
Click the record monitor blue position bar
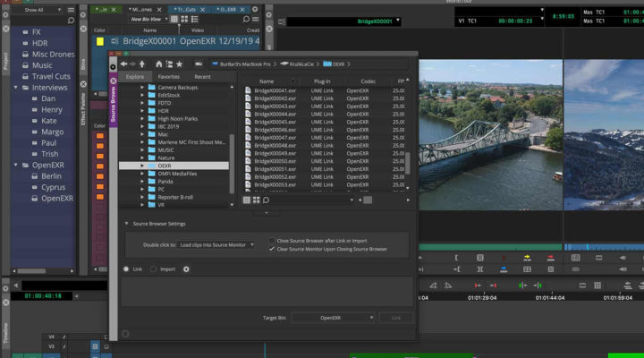click(604, 247)
